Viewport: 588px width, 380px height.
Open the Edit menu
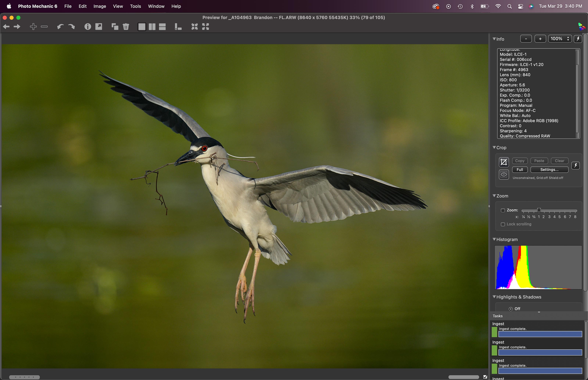pos(83,6)
